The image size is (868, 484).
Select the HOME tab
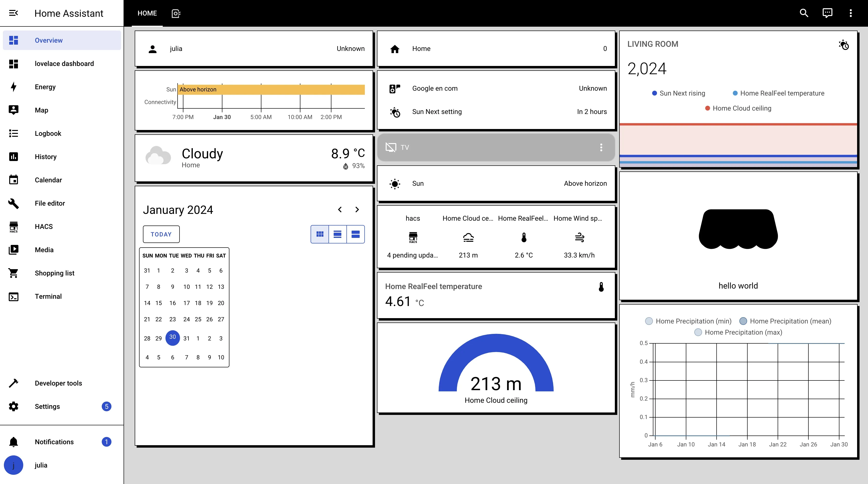147,13
